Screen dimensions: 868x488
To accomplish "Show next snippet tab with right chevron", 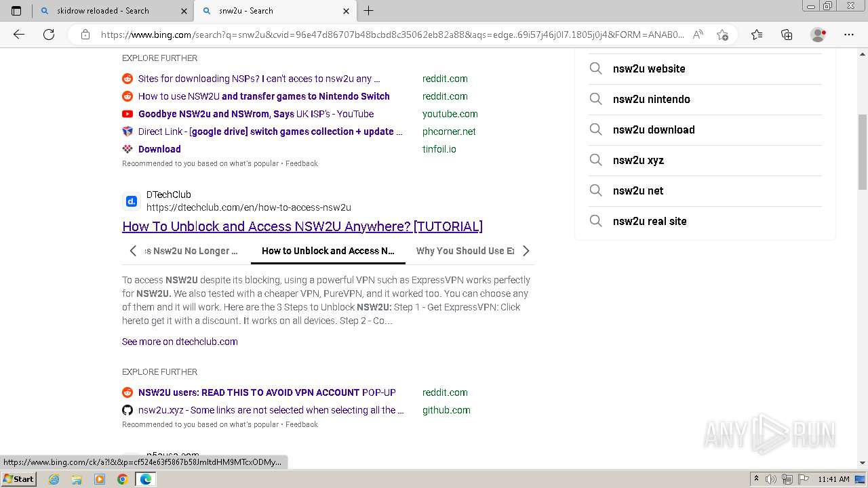I will 526,251.
